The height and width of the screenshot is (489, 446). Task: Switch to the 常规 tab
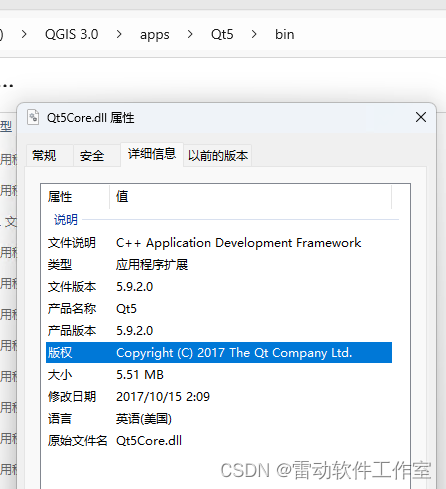[x=49, y=155]
